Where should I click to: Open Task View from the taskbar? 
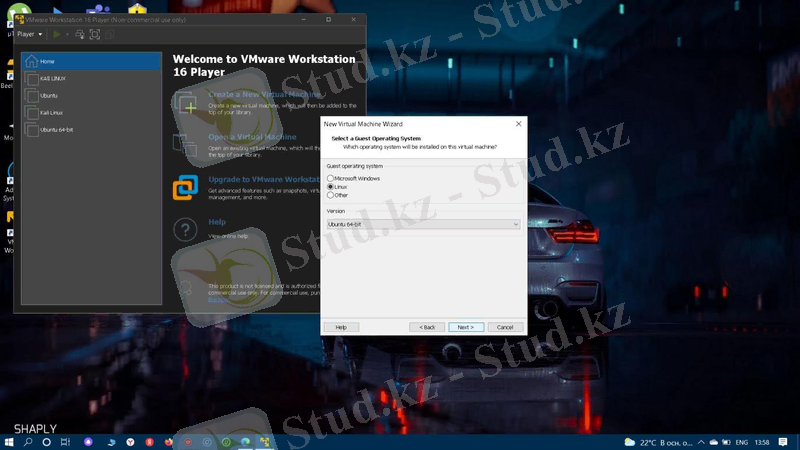tap(65, 442)
